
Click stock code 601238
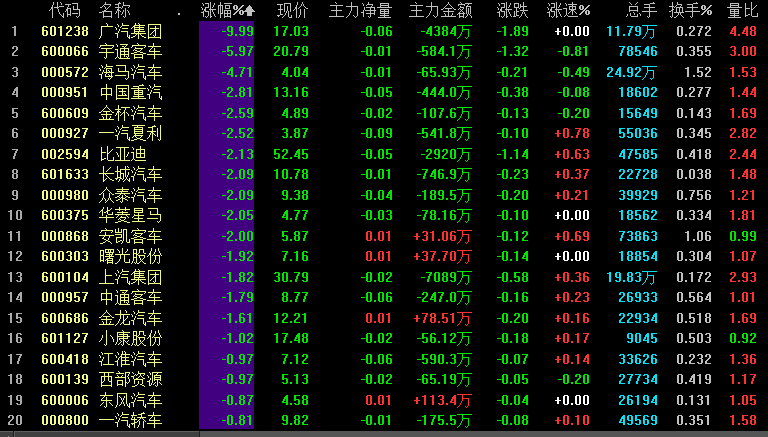tap(65, 31)
